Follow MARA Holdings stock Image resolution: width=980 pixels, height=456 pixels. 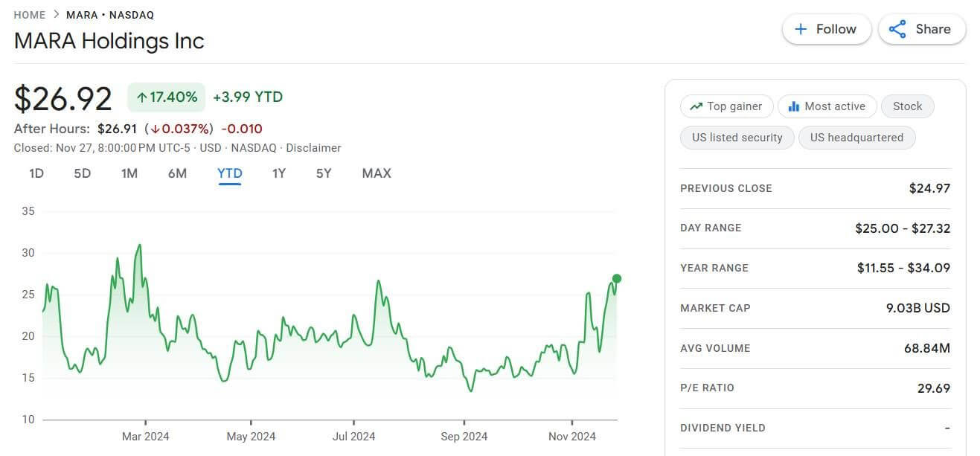827,29
